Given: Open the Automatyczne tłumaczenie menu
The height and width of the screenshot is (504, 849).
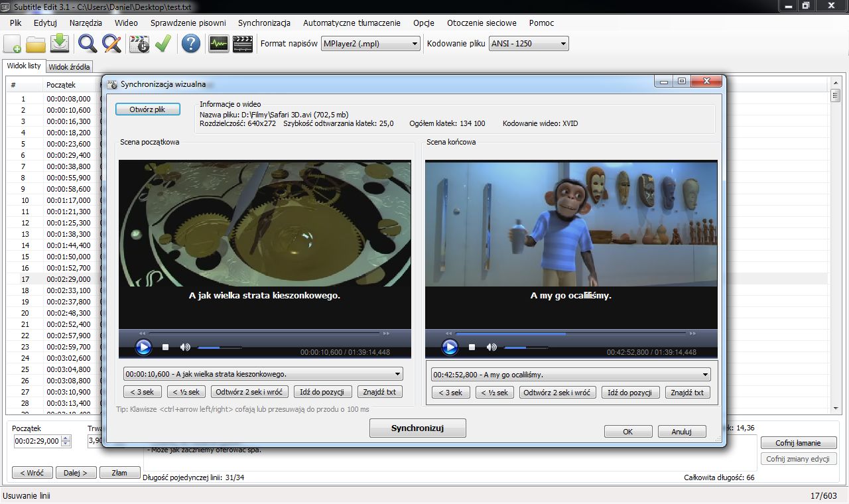Looking at the screenshot, I should pyautogui.click(x=352, y=23).
